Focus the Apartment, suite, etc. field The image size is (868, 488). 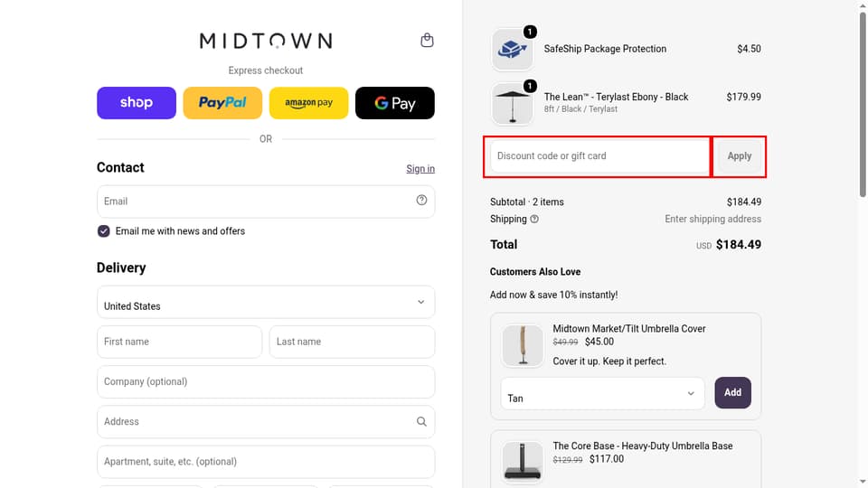click(266, 462)
